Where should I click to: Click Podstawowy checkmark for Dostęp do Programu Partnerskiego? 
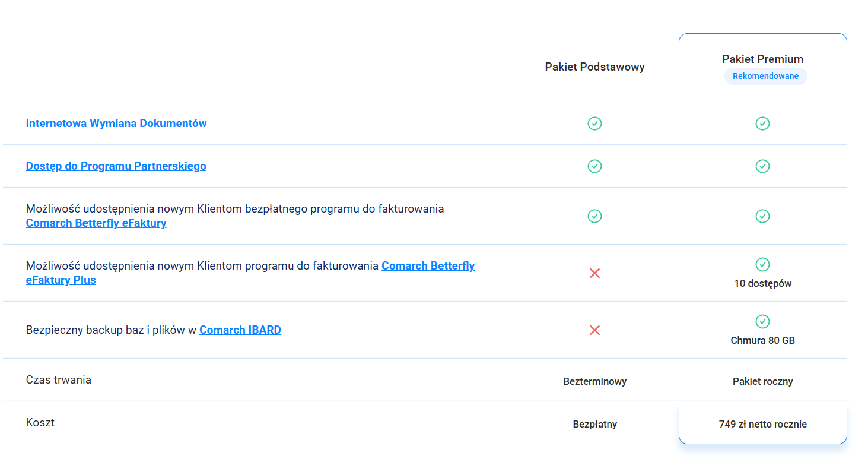click(594, 166)
